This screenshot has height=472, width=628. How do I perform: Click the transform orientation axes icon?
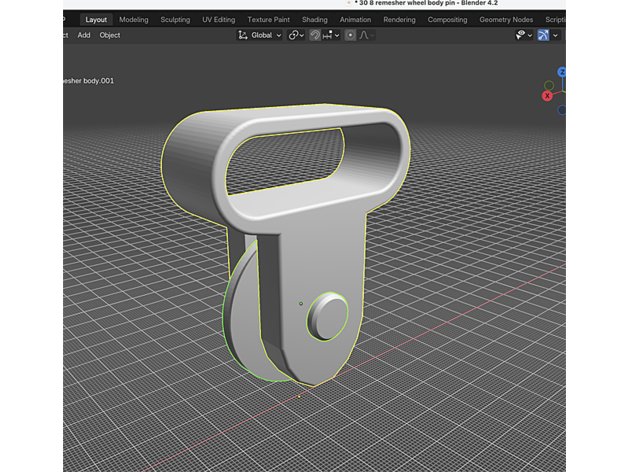[x=243, y=35]
